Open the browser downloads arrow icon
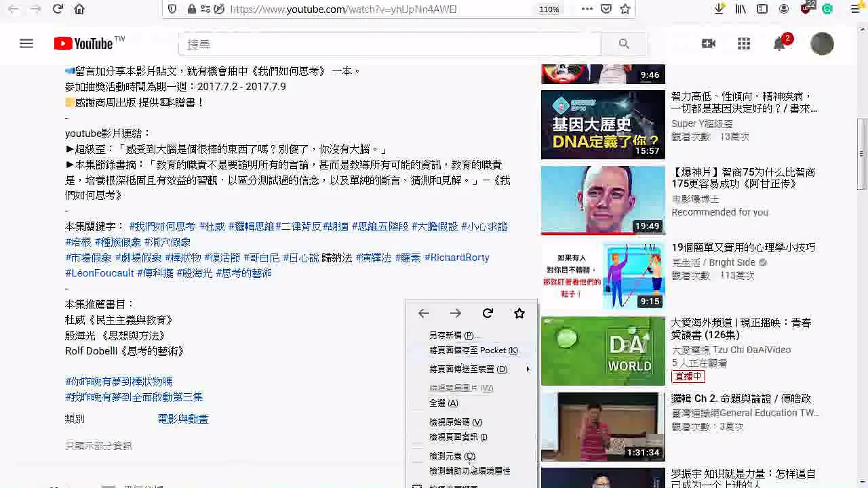The image size is (868, 488). point(719,9)
